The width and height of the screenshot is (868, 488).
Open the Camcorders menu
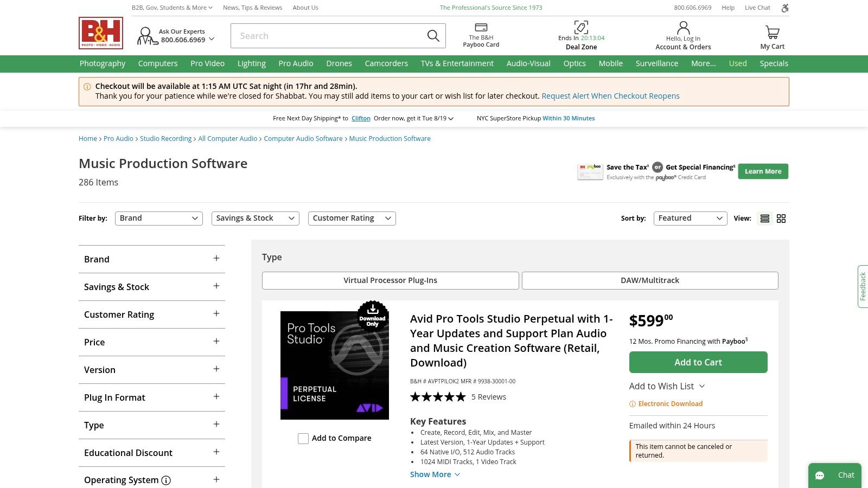(x=386, y=63)
